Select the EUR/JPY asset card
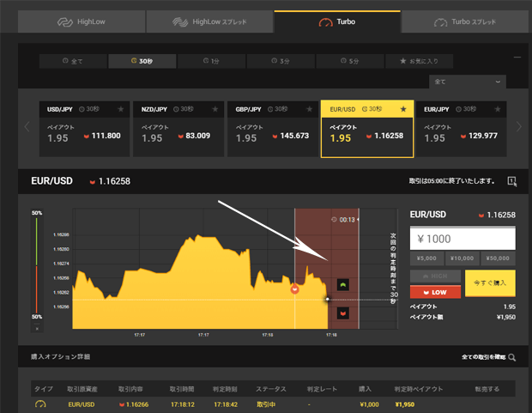 click(461, 129)
